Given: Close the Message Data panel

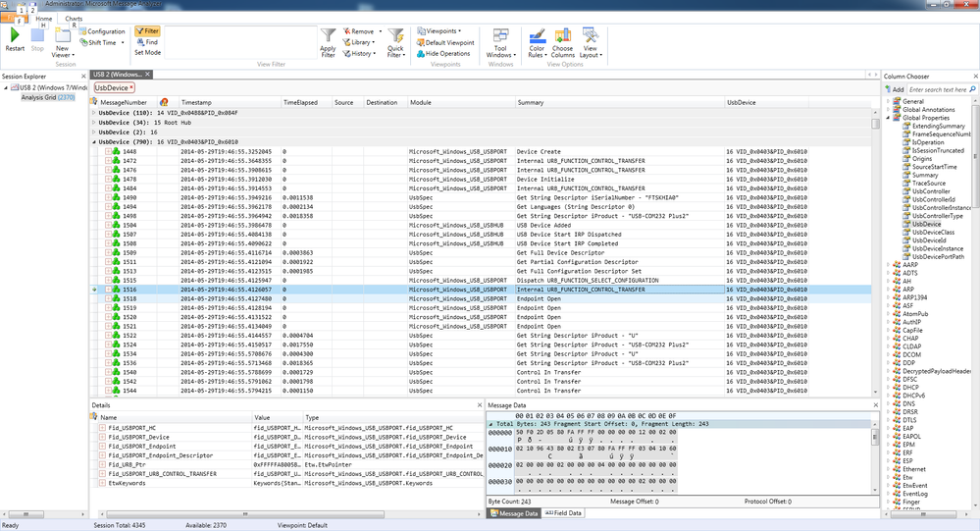Looking at the screenshot, I should 876,405.
